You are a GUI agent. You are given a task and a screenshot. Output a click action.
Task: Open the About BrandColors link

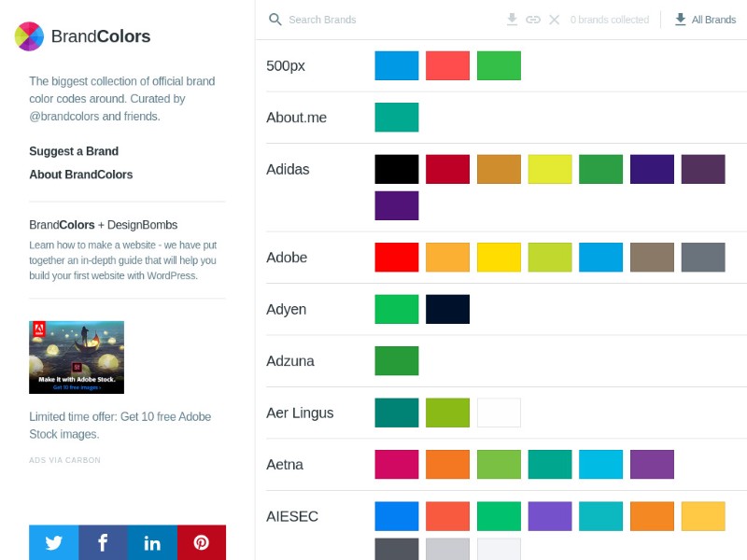pyautogui.click(x=81, y=175)
